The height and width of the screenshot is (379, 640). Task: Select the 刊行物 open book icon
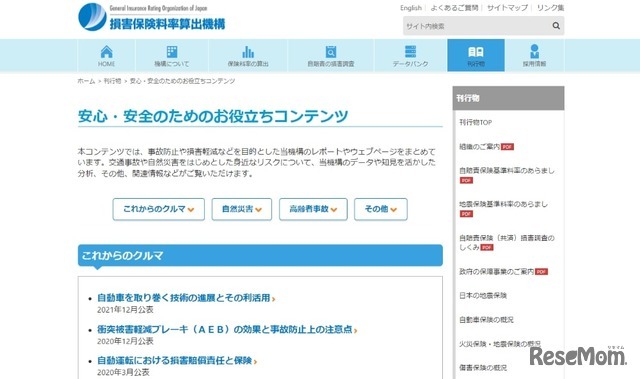pos(476,52)
